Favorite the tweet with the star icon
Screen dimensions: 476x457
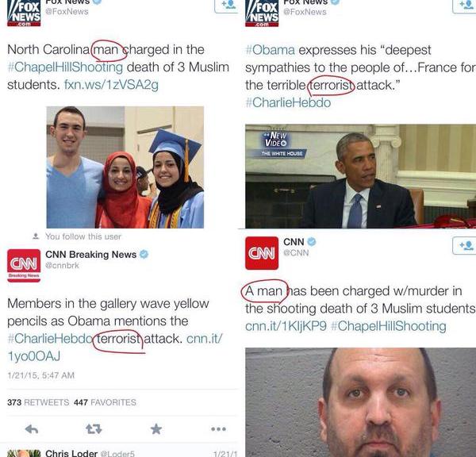(156, 428)
